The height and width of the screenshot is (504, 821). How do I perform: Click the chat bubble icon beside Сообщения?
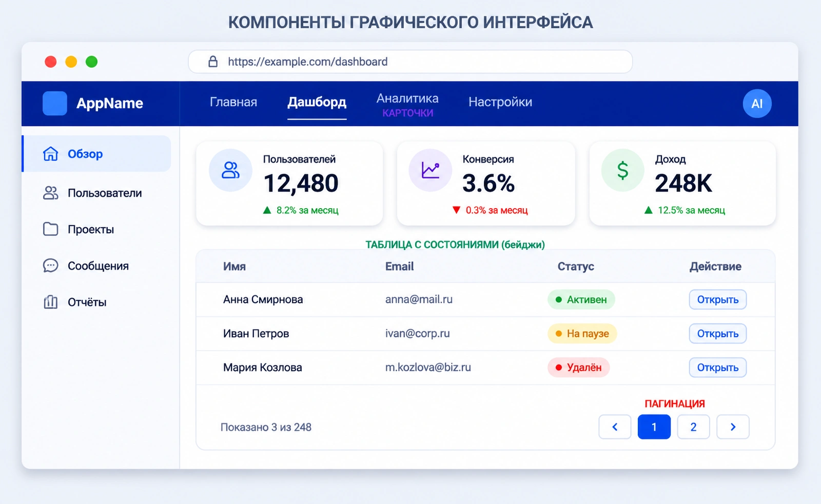[x=50, y=266]
